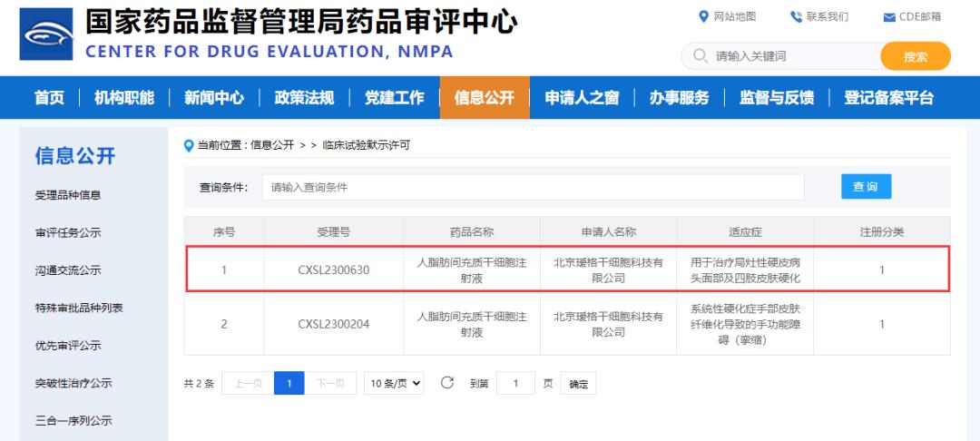
Task: Click the indication 用于治疗局灶性硬皮病 cell
Action: click(745, 270)
